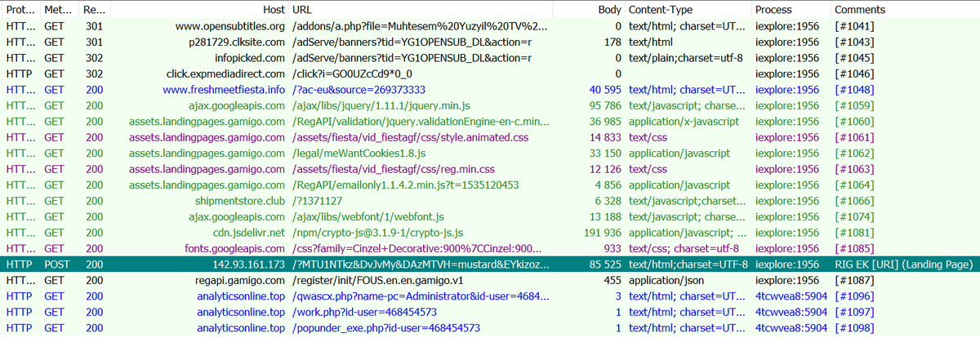The height and width of the screenshot is (338, 980).
Task: Click the text/plain;charset=utf-8 content type cell
Action: tap(685, 58)
